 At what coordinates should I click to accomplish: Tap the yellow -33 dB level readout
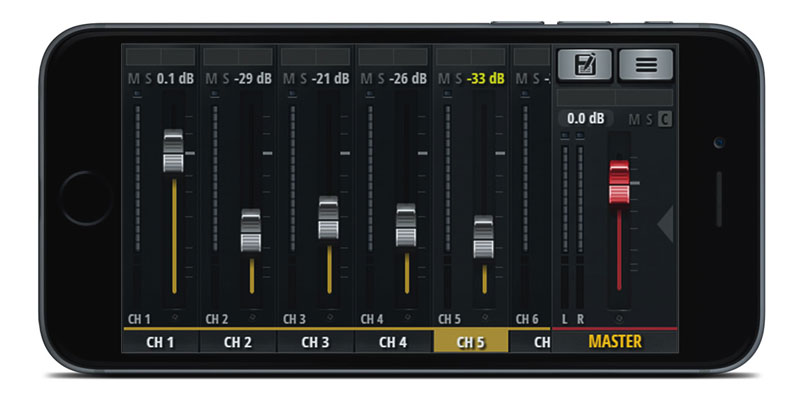point(486,79)
